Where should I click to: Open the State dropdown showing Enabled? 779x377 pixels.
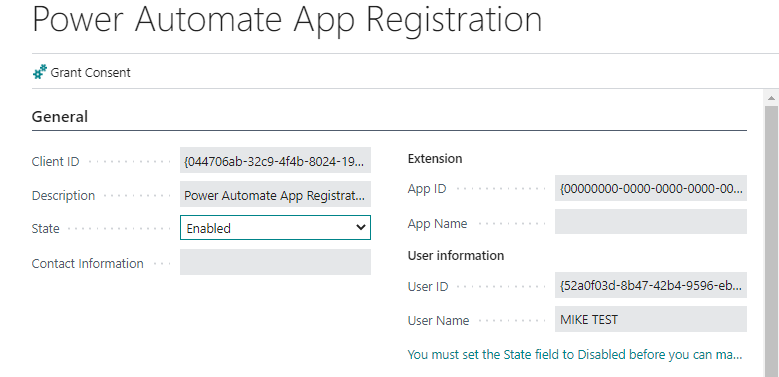point(275,228)
